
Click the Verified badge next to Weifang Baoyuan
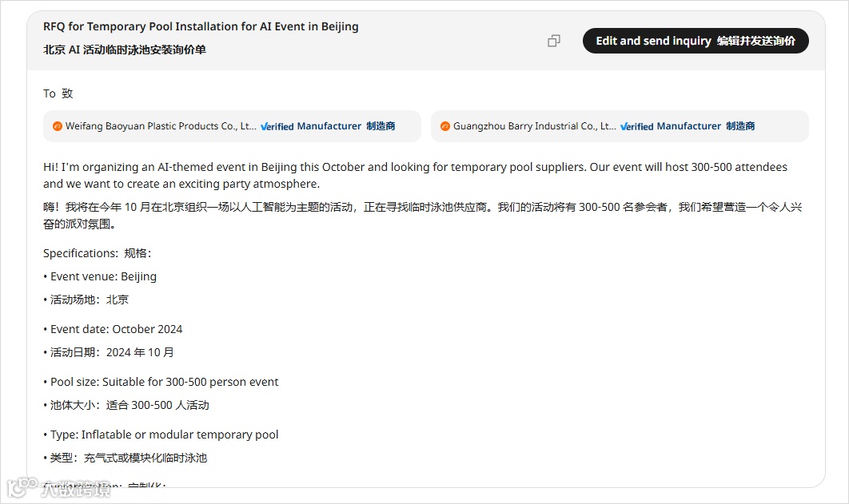point(277,126)
